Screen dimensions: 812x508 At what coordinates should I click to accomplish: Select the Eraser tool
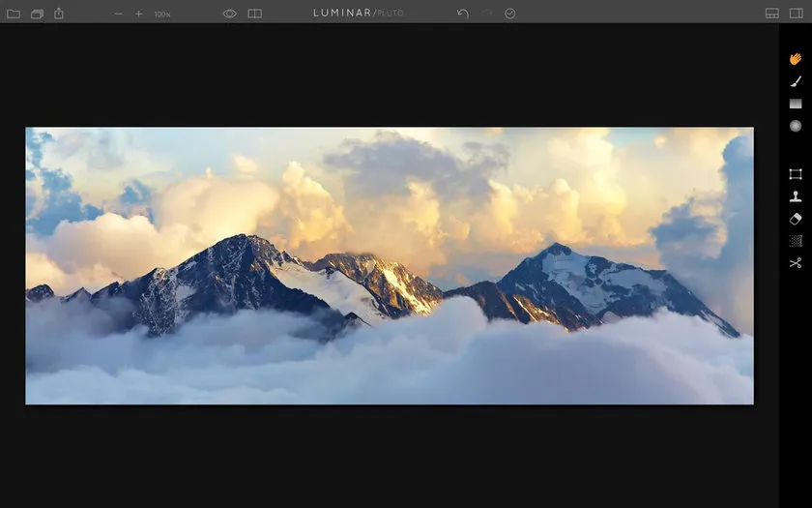795,219
